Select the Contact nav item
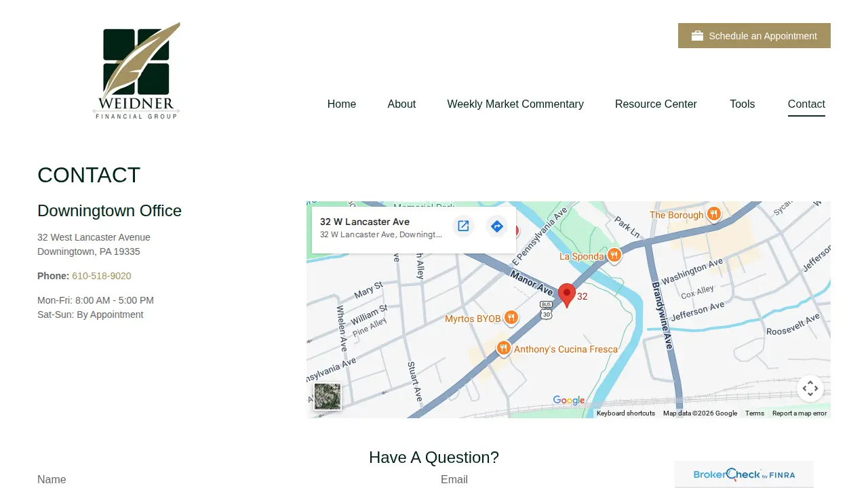Image resolution: width=868 pixels, height=488 pixels. point(806,104)
